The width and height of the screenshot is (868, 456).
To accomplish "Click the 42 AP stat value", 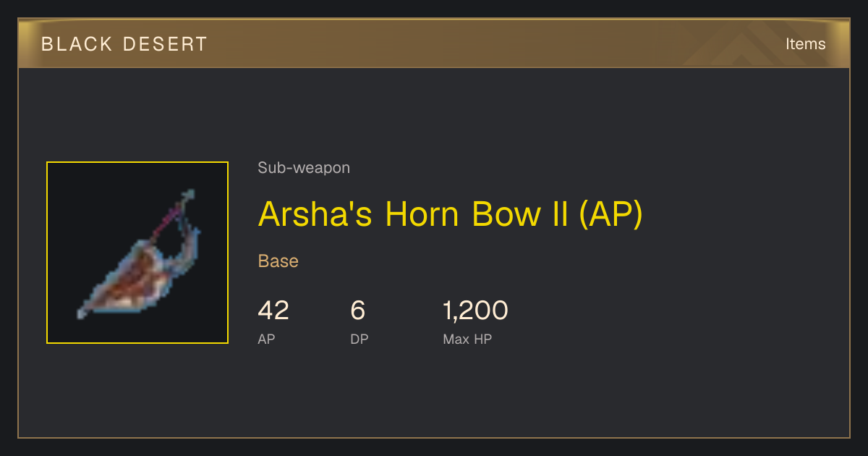I will point(273,311).
